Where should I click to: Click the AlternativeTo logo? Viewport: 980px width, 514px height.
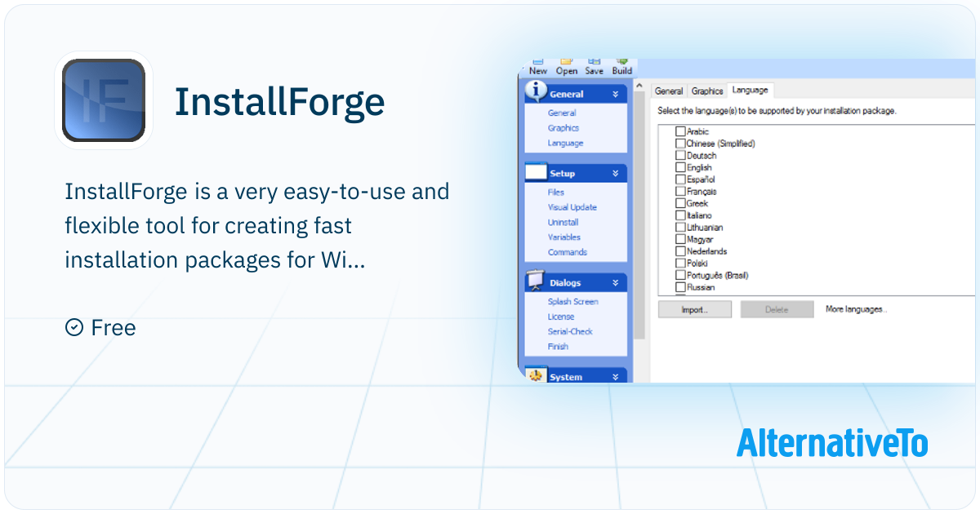[832, 442]
